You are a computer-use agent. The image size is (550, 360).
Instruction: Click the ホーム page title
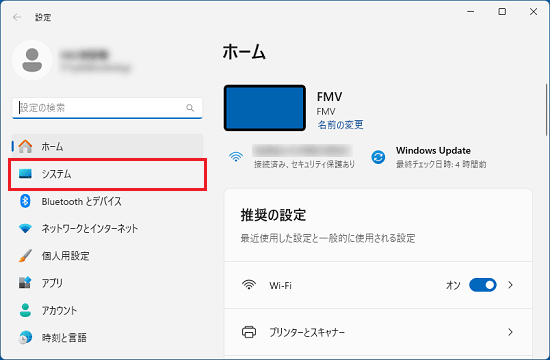pos(244,52)
